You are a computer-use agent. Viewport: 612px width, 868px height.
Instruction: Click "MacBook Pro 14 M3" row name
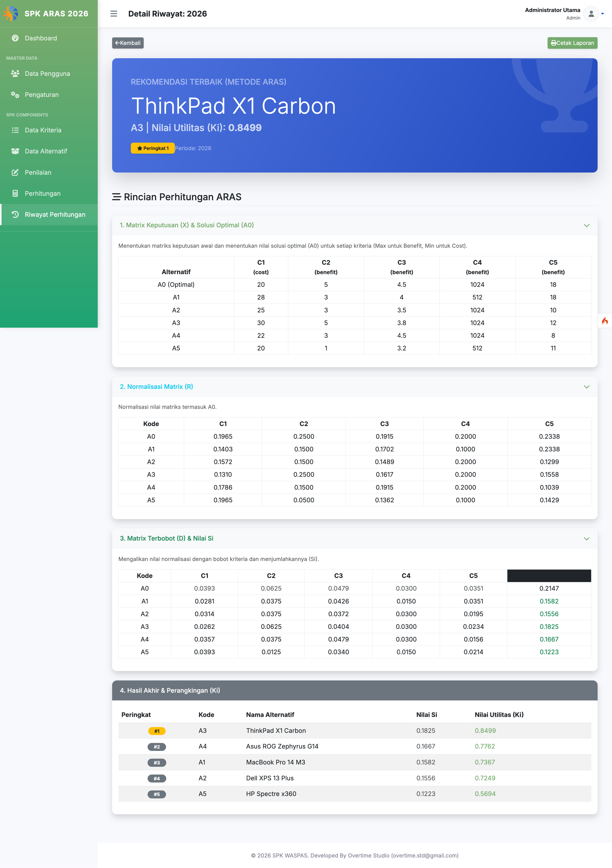pyautogui.click(x=276, y=762)
